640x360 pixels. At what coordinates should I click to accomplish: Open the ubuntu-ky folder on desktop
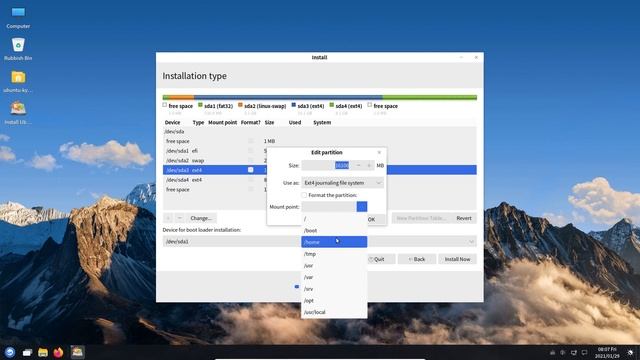18,81
